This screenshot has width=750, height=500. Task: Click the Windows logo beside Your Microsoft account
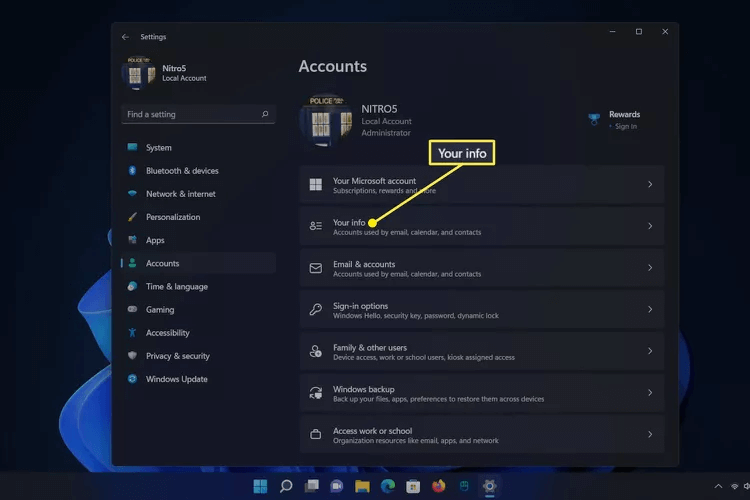pyautogui.click(x=316, y=184)
